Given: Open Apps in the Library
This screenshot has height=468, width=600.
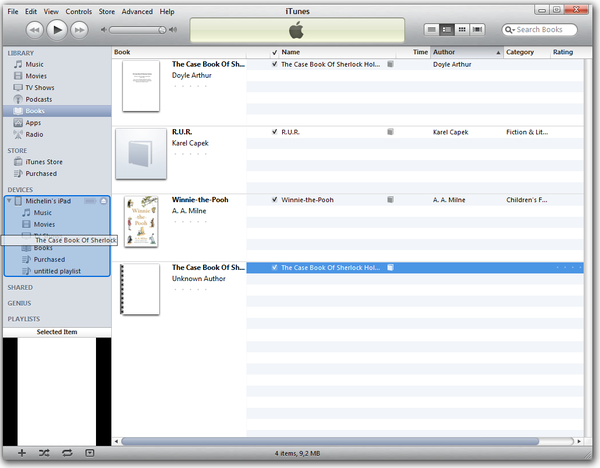Looking at the screenshot, I should coord(33,123).
